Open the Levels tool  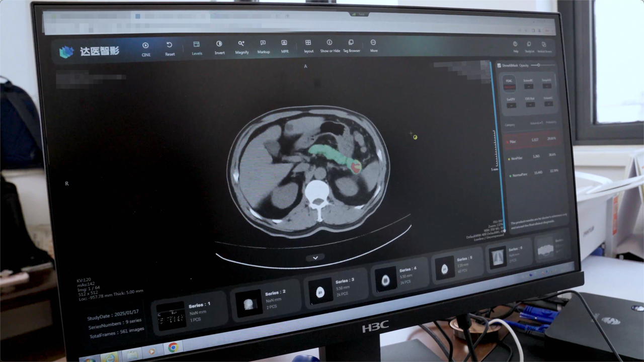point(197,48)
